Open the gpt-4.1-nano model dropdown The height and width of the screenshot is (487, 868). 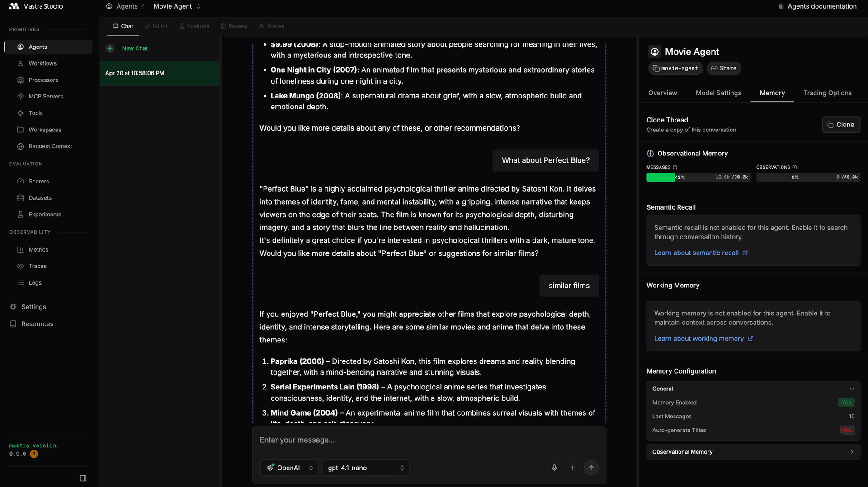[x=365, y=468]
